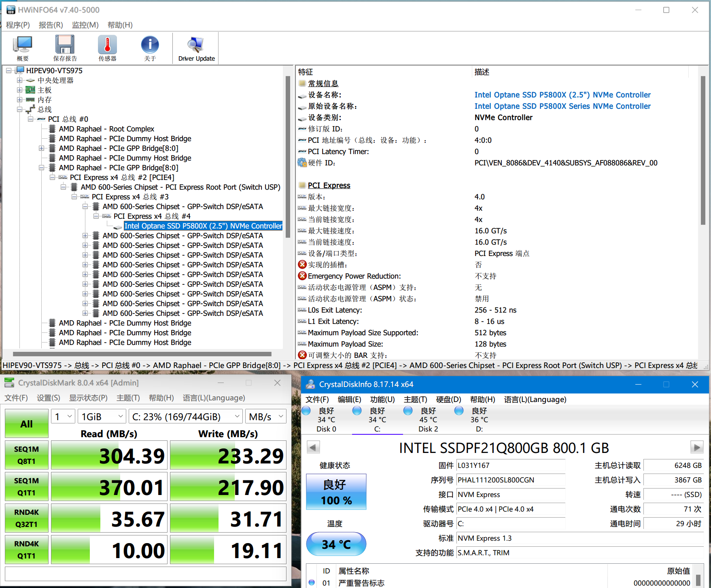The image size is (711, 588).
Task: Open the drive selection C: 23% dropdown
Action: tap(185, 417)
